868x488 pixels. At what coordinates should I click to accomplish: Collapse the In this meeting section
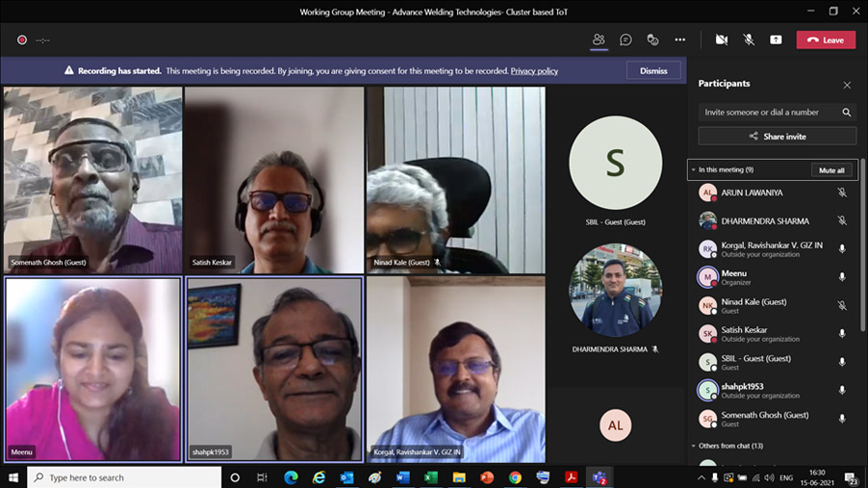click(x=693, y=170)
